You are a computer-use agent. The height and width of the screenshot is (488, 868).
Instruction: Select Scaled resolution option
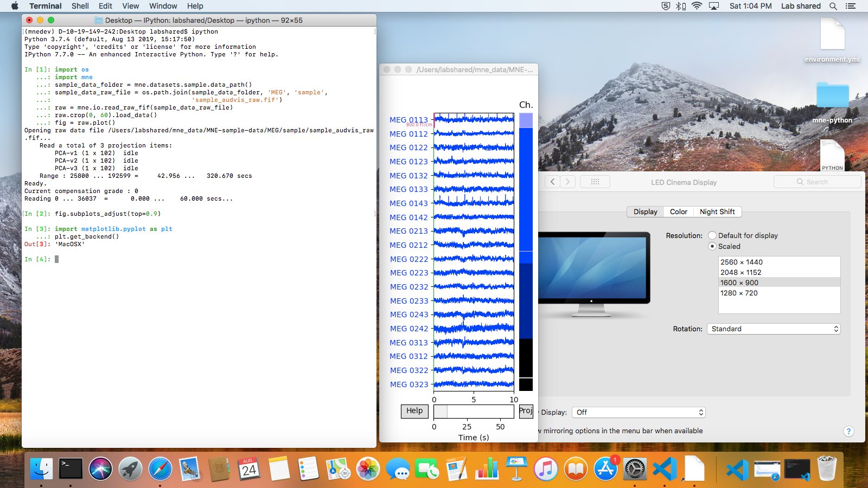pos(712,246)
